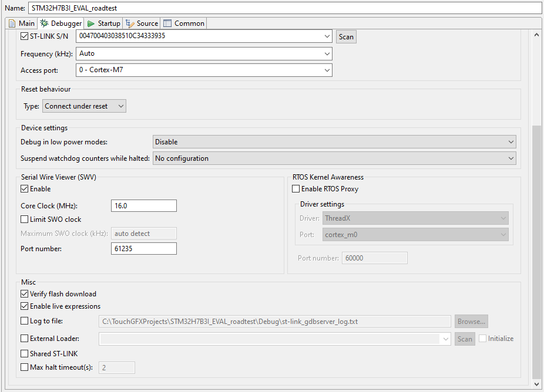
Task: Click the vertical scrollbar thumb
Action: (x=536, y=252)
